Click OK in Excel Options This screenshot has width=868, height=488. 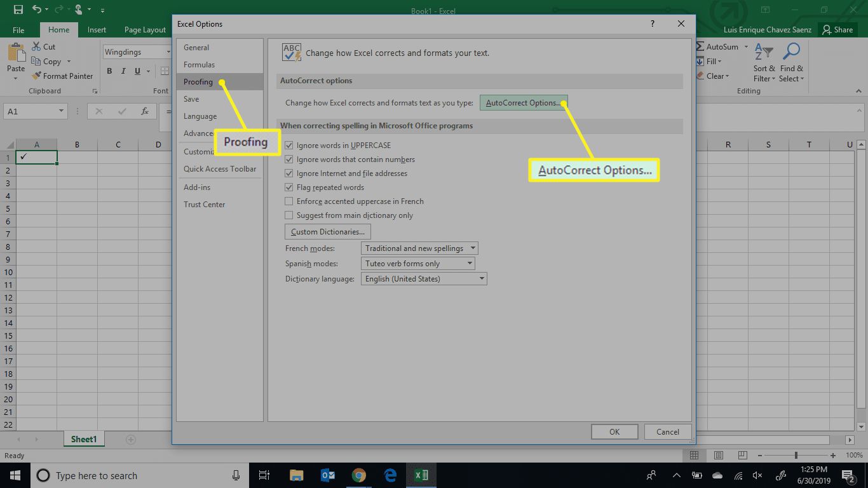point(614,432)
